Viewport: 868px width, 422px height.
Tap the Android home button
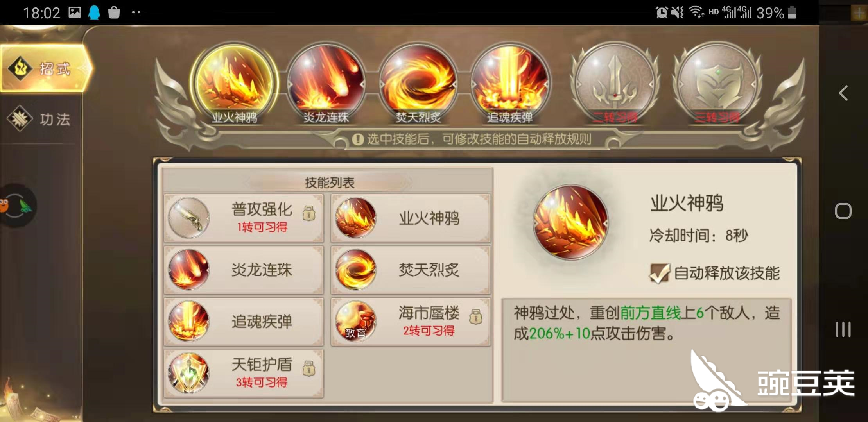point(843,211)
